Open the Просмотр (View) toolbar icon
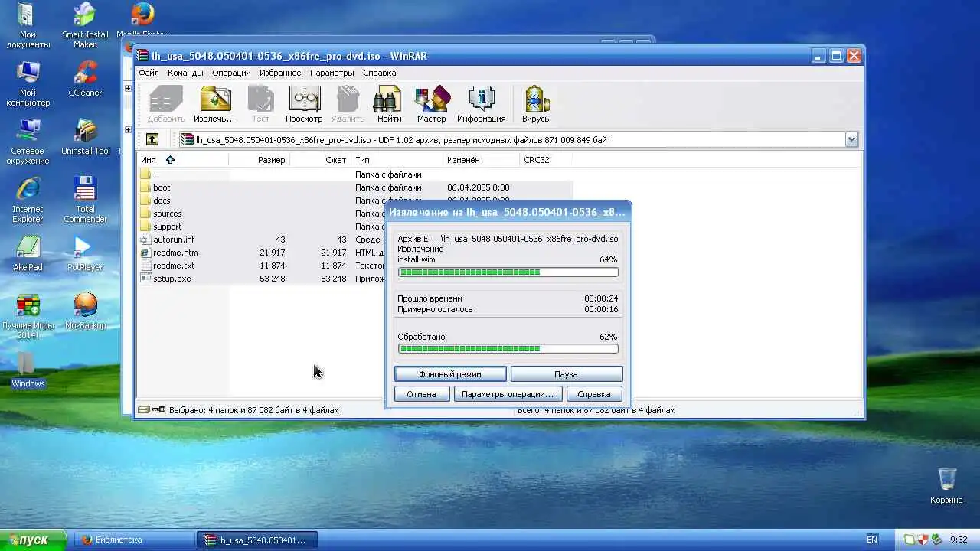The height and width of the screenshot is (551, 980). (304, 104)
